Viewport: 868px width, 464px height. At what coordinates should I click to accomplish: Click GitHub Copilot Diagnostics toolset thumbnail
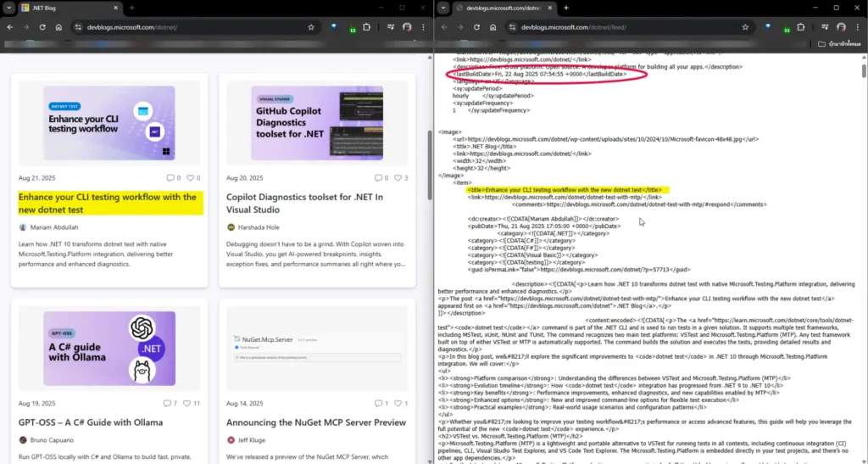(x=317, y=123)
